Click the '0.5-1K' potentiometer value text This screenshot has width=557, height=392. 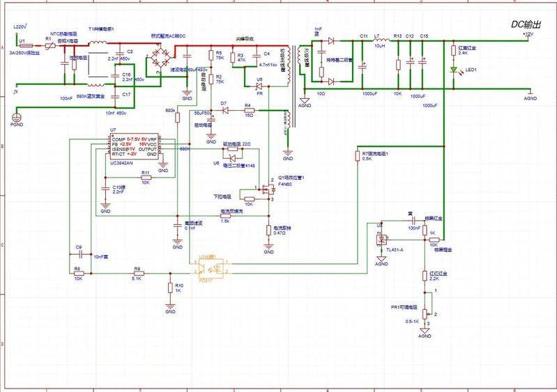(x=412, y=322)
